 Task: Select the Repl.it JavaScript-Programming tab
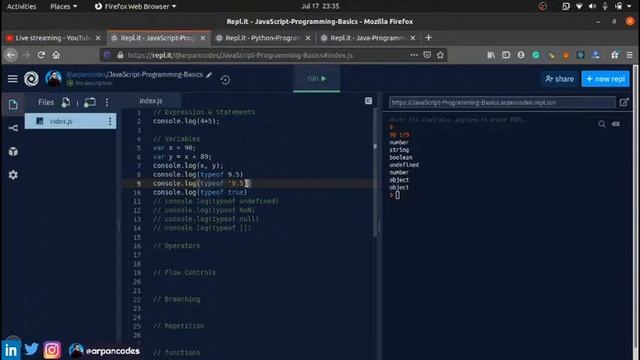158,38
